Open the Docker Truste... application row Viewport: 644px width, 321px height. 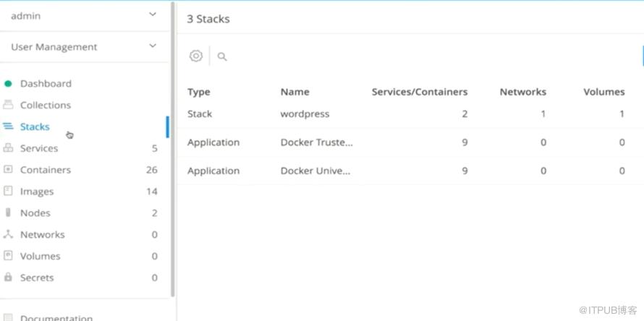(x=410, y=142)
